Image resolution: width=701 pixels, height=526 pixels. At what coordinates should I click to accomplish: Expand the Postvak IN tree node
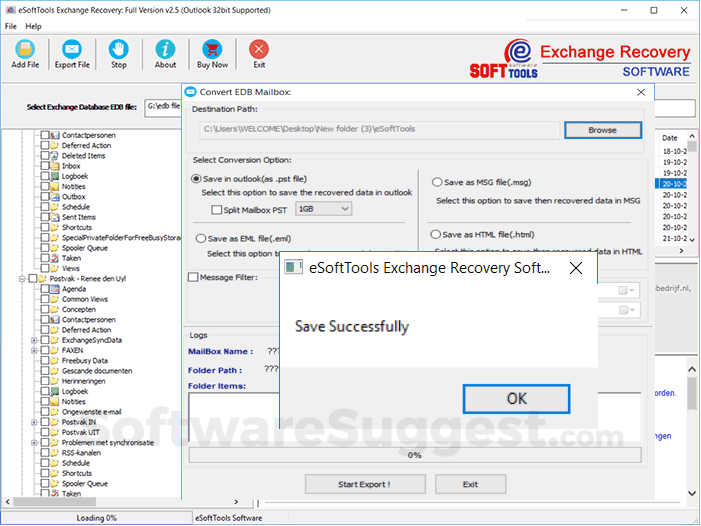[x=34, y=422]
